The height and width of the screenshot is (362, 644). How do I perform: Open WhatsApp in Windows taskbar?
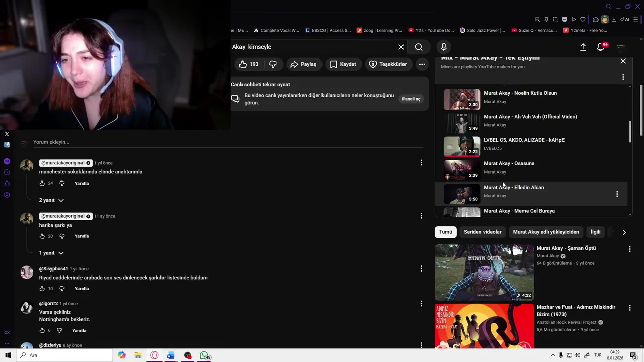[204, 355]
